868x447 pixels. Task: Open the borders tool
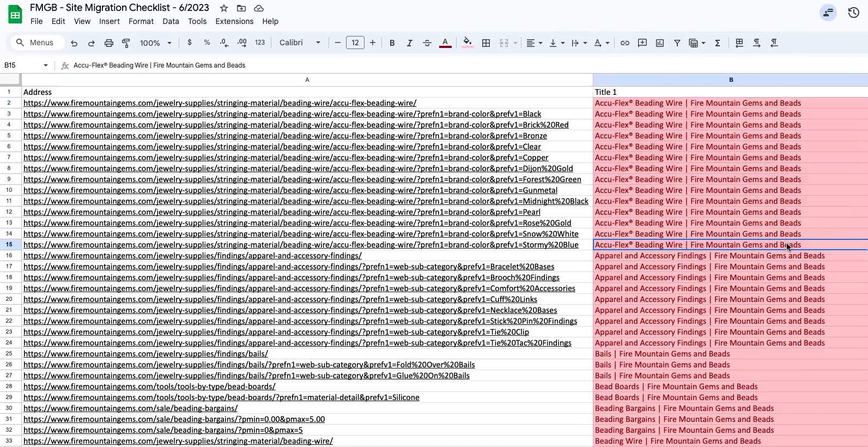pos(486,43)
